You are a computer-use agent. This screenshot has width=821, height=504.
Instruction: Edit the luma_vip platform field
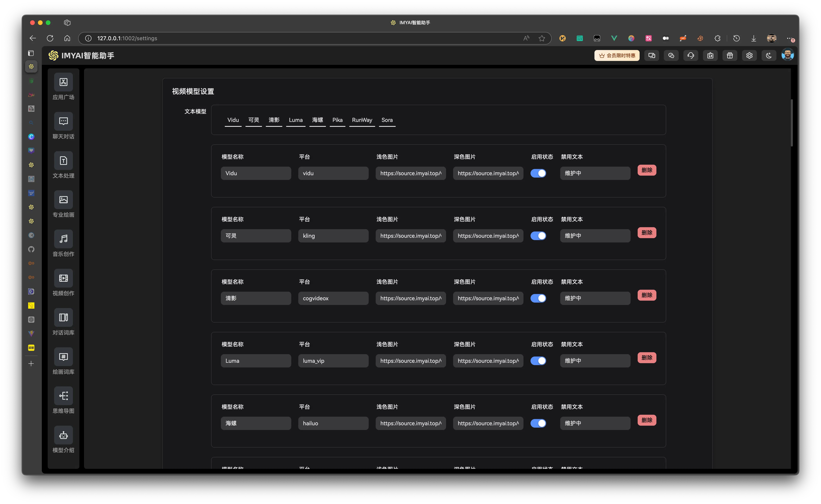333,361
